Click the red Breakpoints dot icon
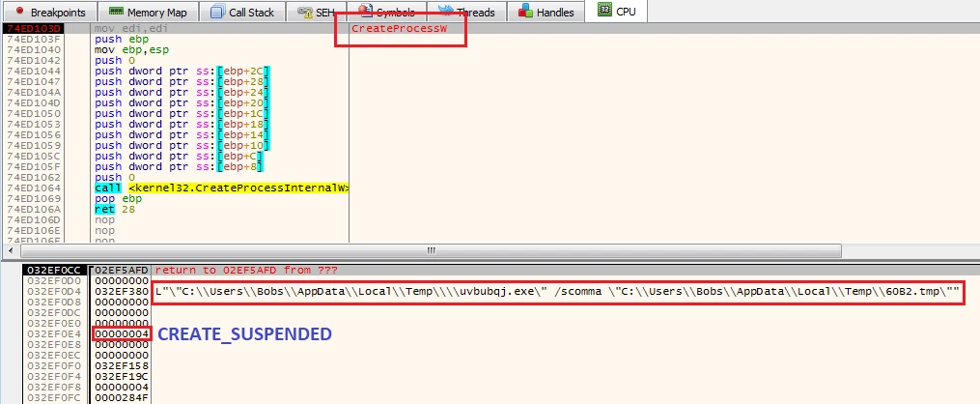Screen dimensions: 980x404 [20, 12]
